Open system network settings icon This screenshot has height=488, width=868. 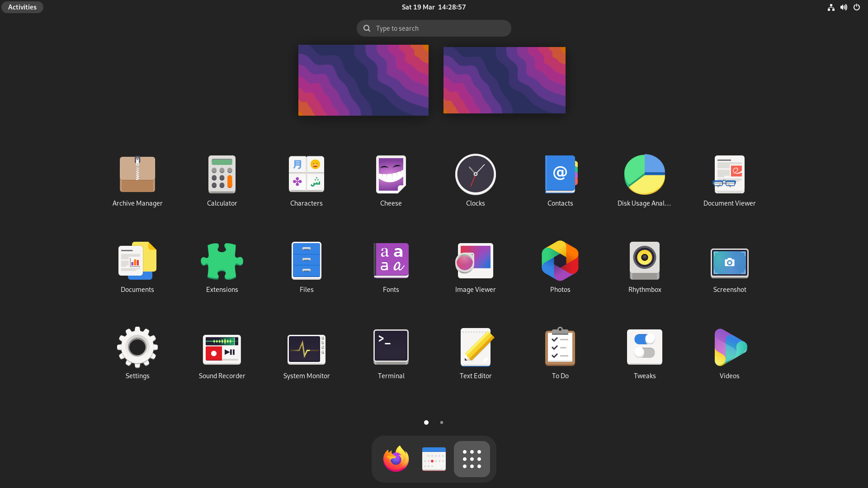830,7
